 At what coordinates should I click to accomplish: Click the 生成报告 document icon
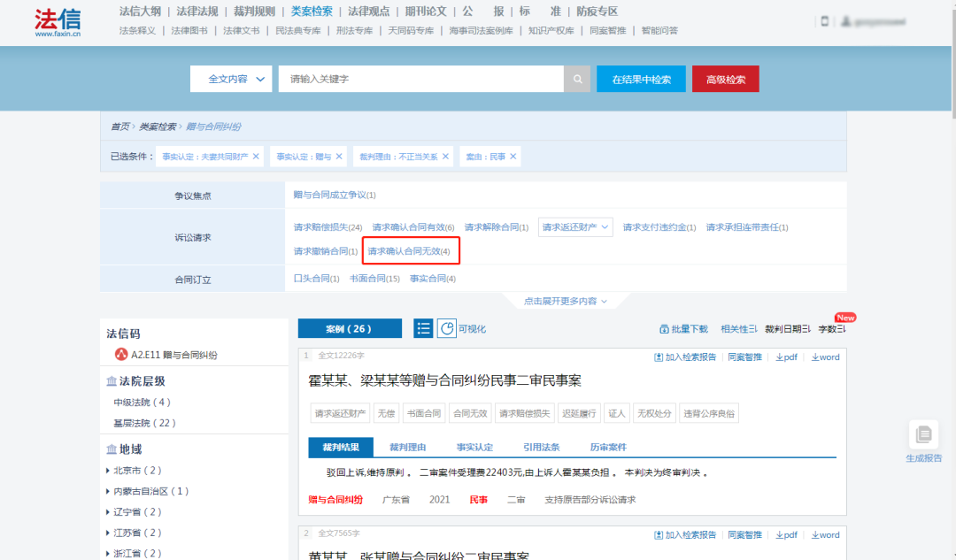tap(923, 434)
